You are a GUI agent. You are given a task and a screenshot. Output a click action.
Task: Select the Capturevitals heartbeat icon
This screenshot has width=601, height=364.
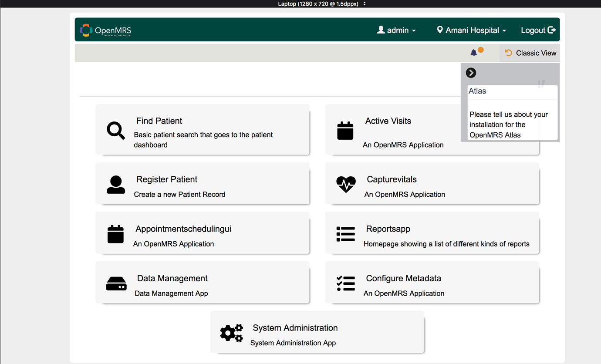tap(345, 185)
